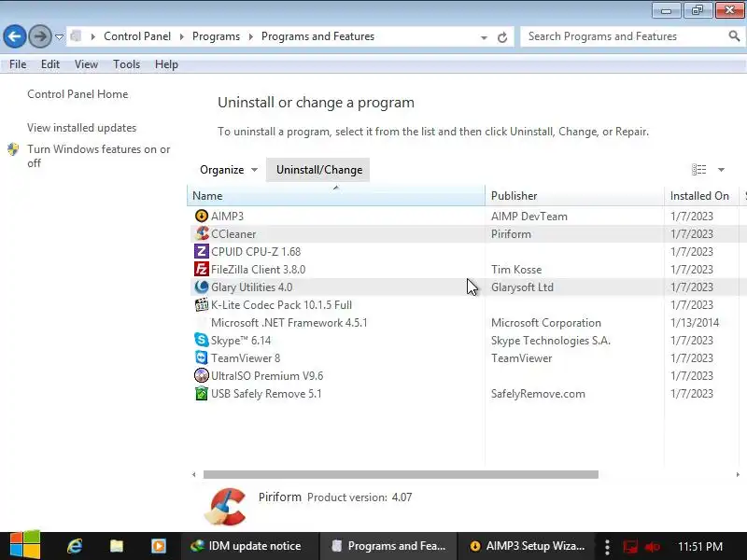Click the search magnifier icon

pos(734,36)
